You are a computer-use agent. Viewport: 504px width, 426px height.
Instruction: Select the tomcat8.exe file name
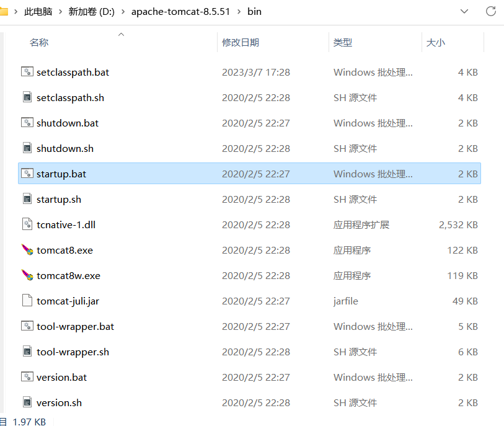click(x=64, y=250)
